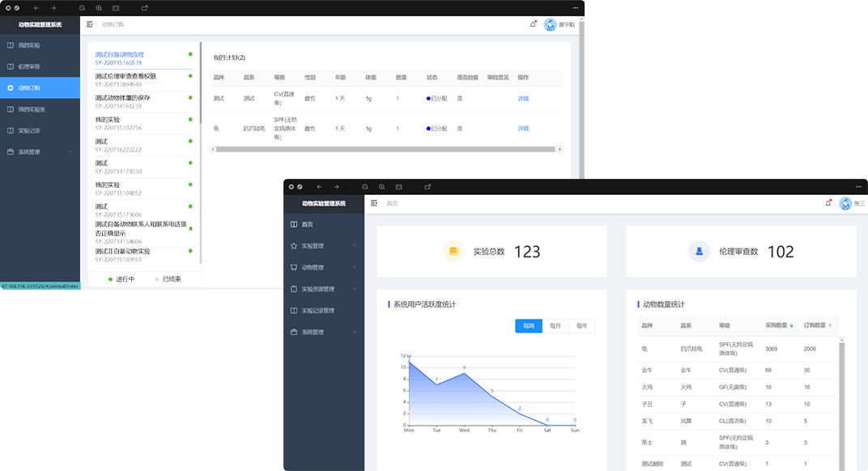Click the back arrow in front window toolbar
Image resolution: width=868 pixels, height=471 pixels.
[319, 187]
